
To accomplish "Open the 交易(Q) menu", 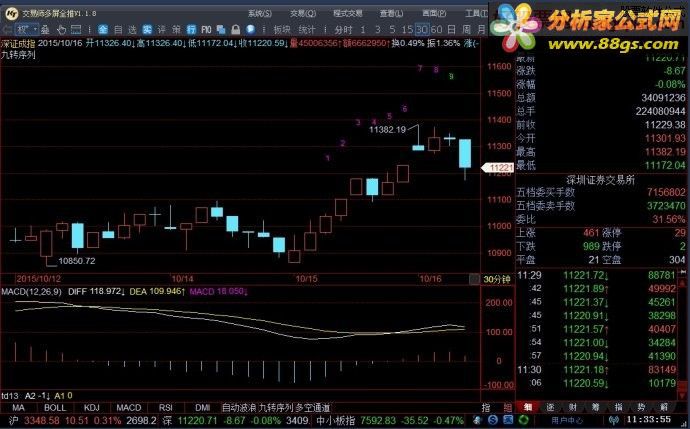I will [303, 13].
